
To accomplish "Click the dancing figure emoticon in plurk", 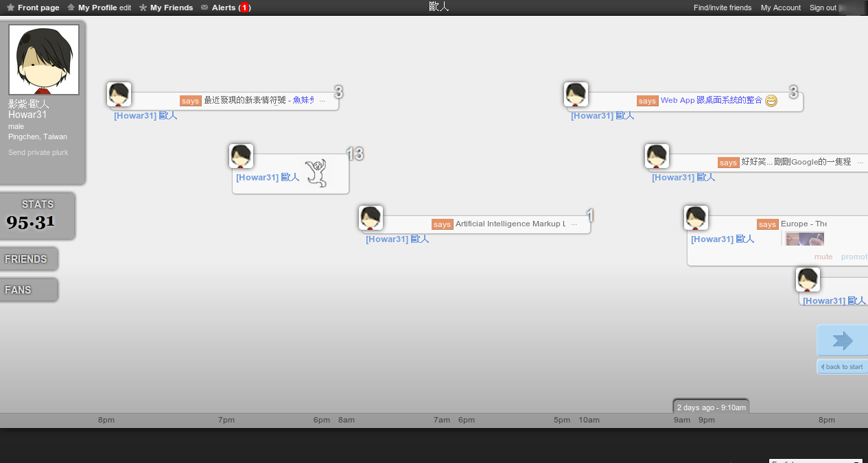I will (316, 173).
